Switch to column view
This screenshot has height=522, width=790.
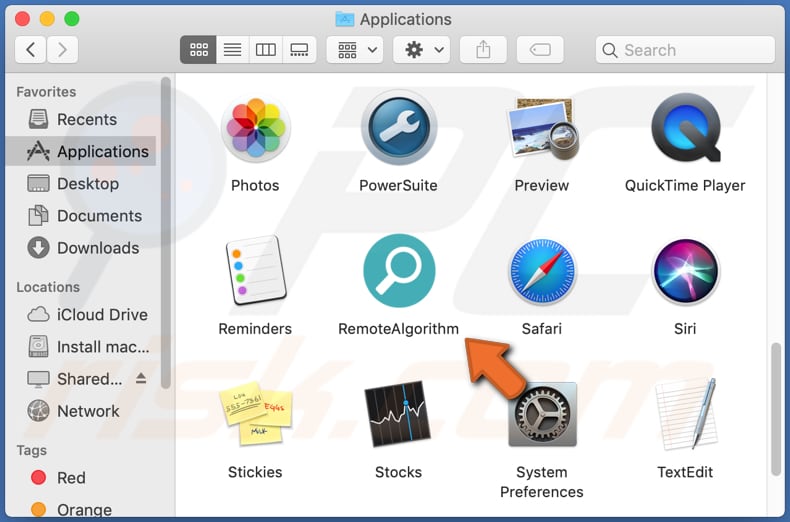click(x=266, y=50)
